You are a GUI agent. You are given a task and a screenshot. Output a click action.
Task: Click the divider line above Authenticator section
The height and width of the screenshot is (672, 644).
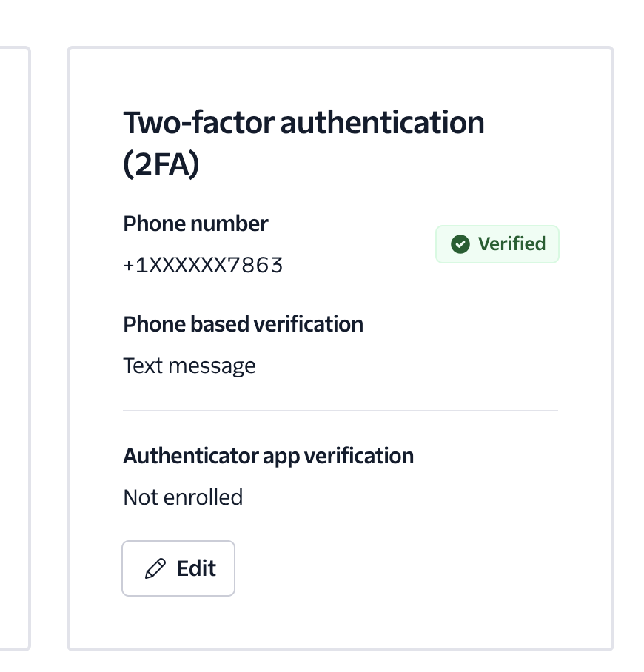340,410
